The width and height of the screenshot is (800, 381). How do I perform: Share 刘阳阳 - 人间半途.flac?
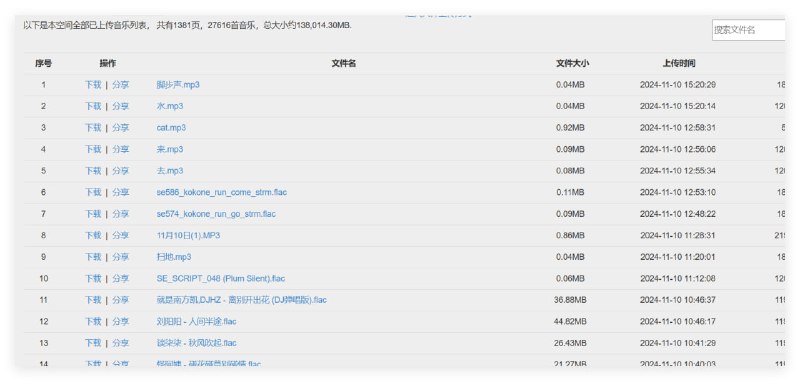(121, 321)
